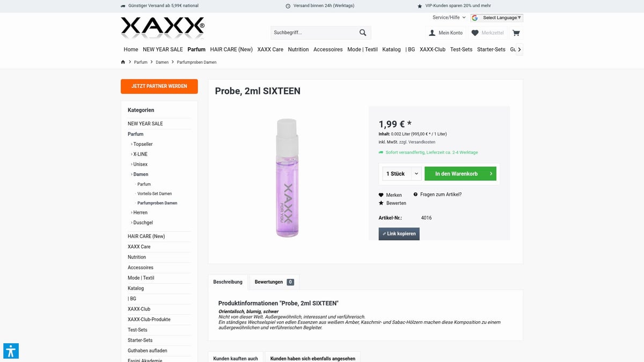Open the Merkzettel heart icon
Screen dimensions: 644x362
tap(474, 33)
